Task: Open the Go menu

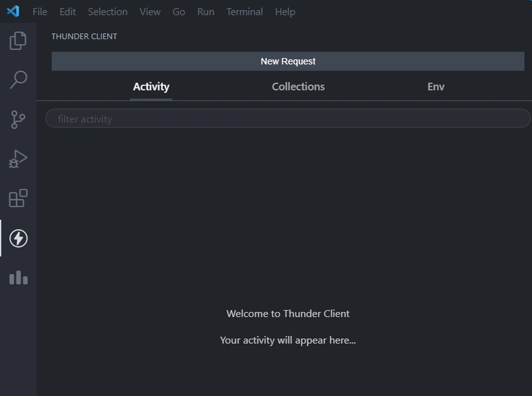Action: click(179, 12)
